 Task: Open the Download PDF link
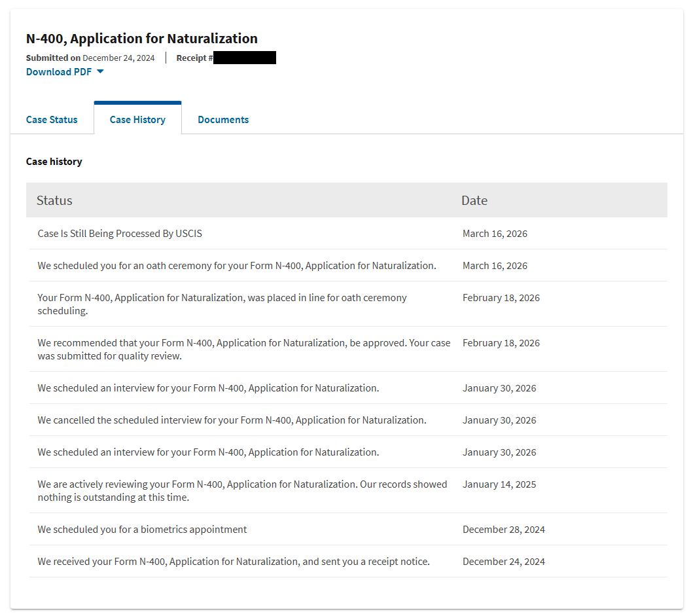pos(59,72)
